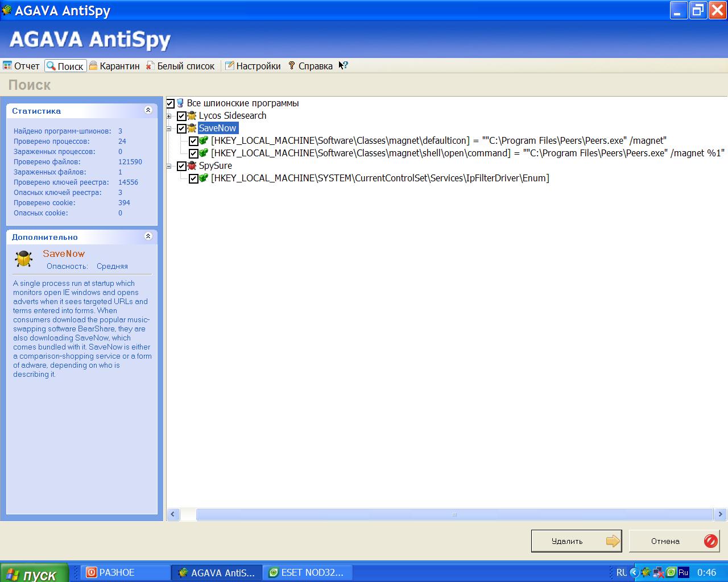Uncheck the SpySure checkbox
Image resolution: width=728 pixels, height=582 pixels.
(181, 166)
